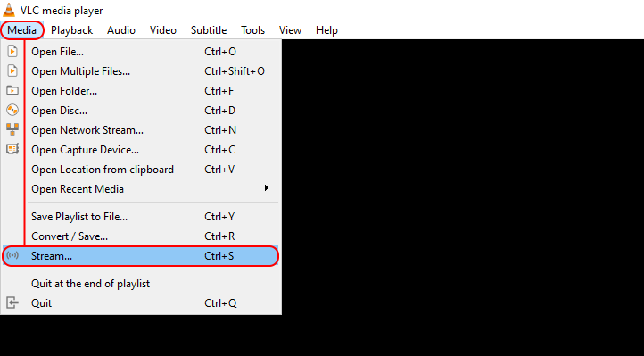Open the Subtitle menu

[x=209, y=30]
